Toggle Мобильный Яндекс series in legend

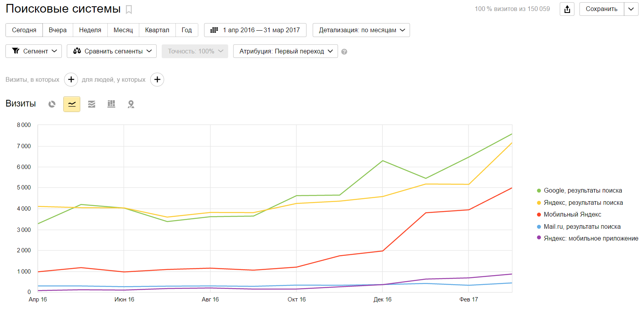point(572,215)
